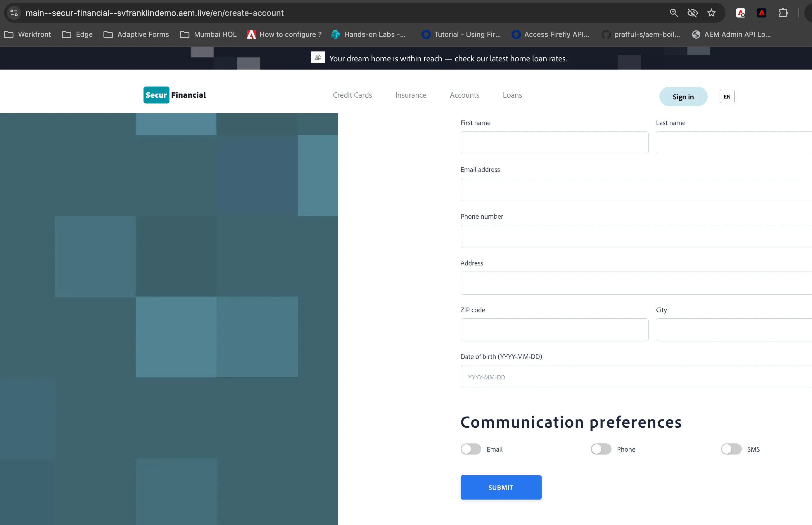Open the EN language selector
This screenshot has height=525, width=812.
coord(727,96)
